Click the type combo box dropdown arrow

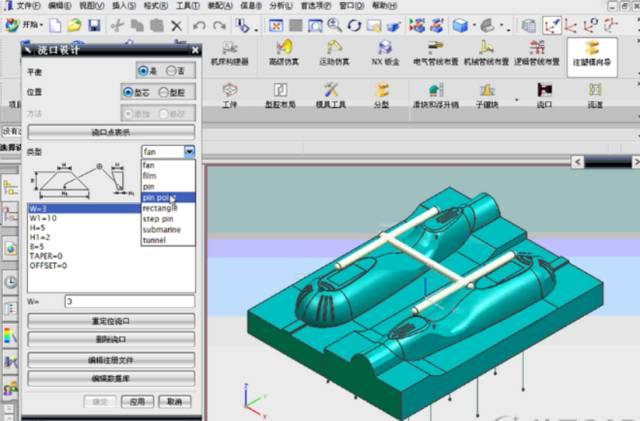[189, 151]
